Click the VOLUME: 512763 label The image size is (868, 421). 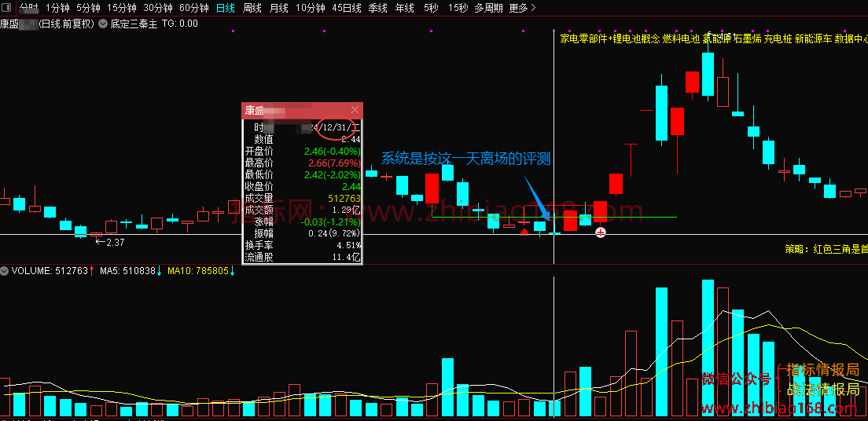point(50,271)
